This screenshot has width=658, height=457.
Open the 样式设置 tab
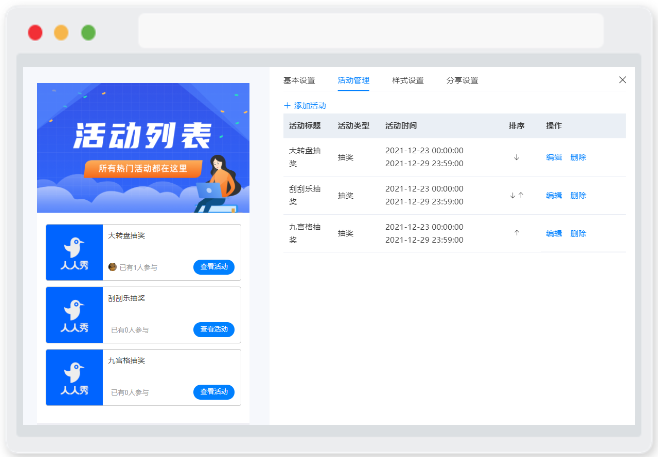(x=407, y=80)
